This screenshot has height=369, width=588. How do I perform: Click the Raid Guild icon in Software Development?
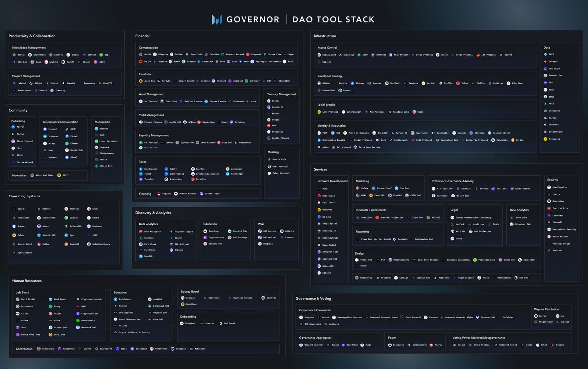coord(319,195)
